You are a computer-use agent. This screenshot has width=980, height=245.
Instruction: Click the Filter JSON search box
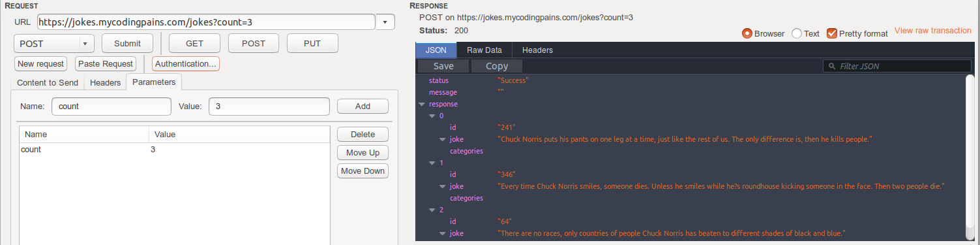(x=898, y=66)
